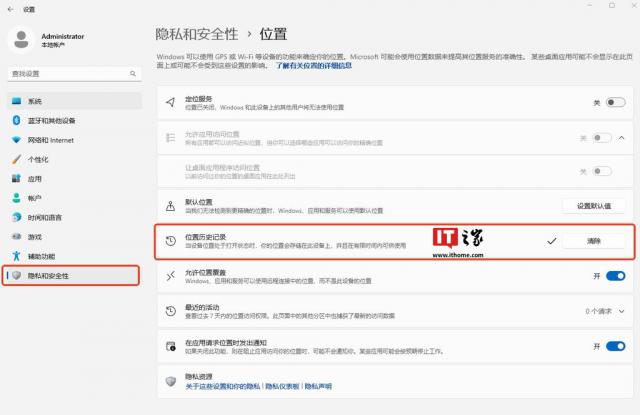This screenshot has height=415, width=640.
Task: Click the 辅助功能 accessibility icon
Action: (x=16, y=255)
